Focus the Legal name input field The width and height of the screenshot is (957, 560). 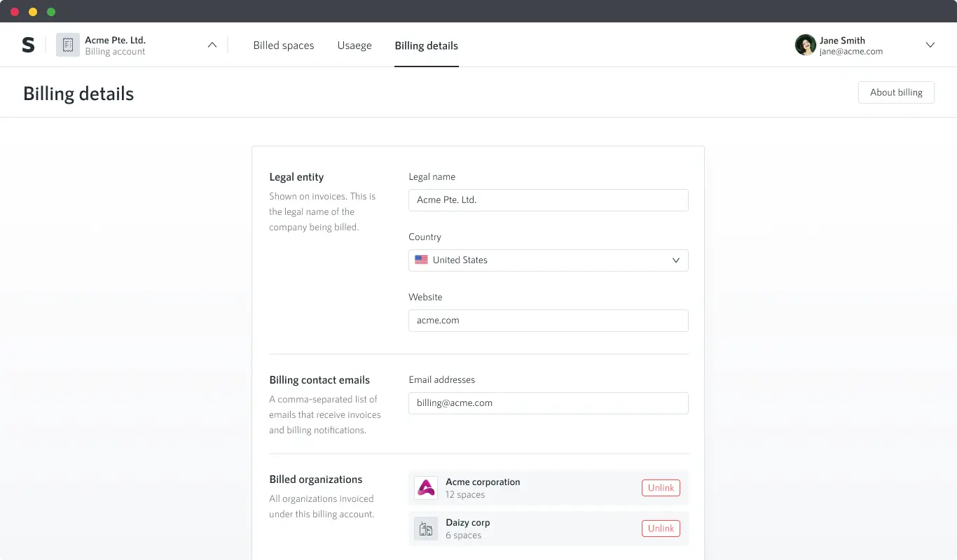(549, 200)
